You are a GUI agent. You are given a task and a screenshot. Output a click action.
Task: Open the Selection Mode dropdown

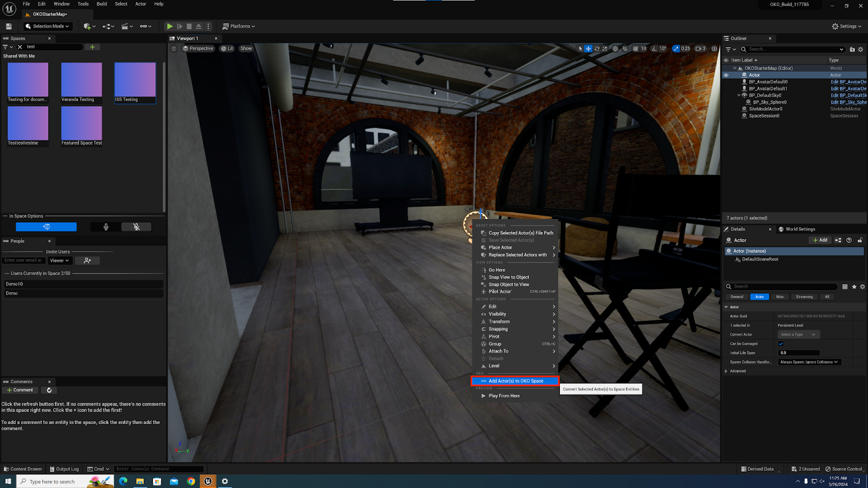tap(48, 26)
